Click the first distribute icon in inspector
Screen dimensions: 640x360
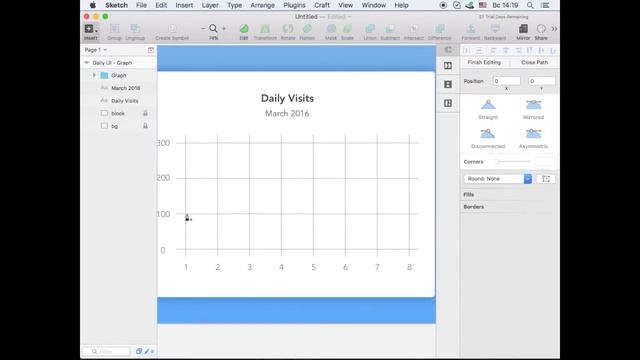[x=467, y=50]
